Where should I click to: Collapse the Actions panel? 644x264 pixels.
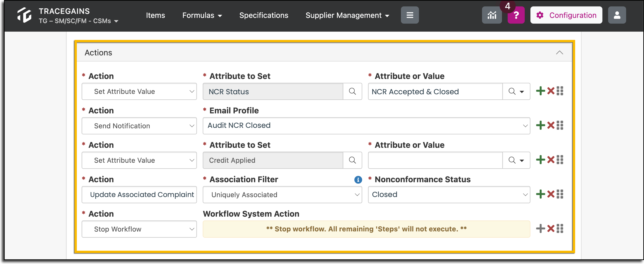tap(559, 53)
